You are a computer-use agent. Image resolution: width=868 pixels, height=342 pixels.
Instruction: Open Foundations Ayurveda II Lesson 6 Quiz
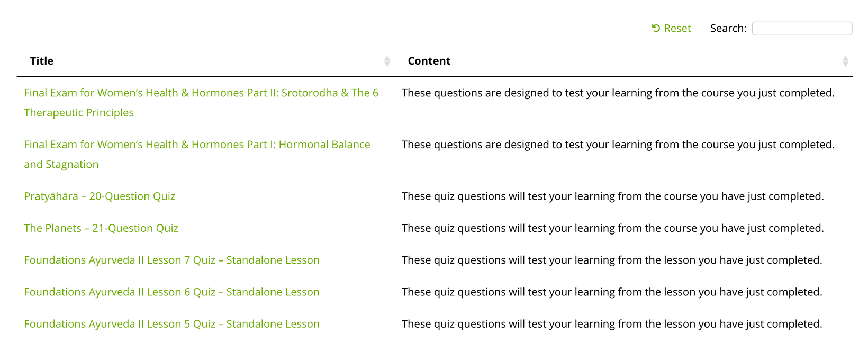point(171,292)
